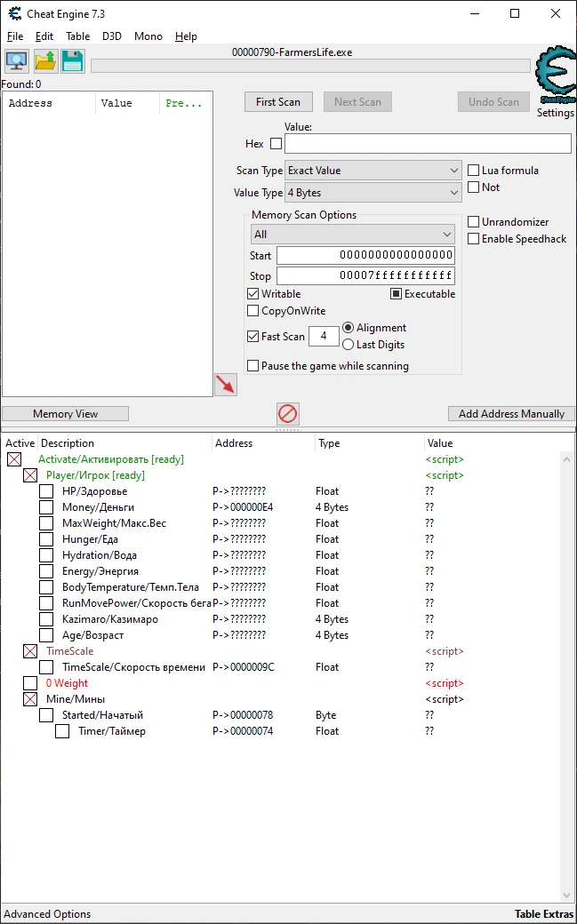Toggle the MaxWeight/Макс.Вес checkbox

point(46,522)
